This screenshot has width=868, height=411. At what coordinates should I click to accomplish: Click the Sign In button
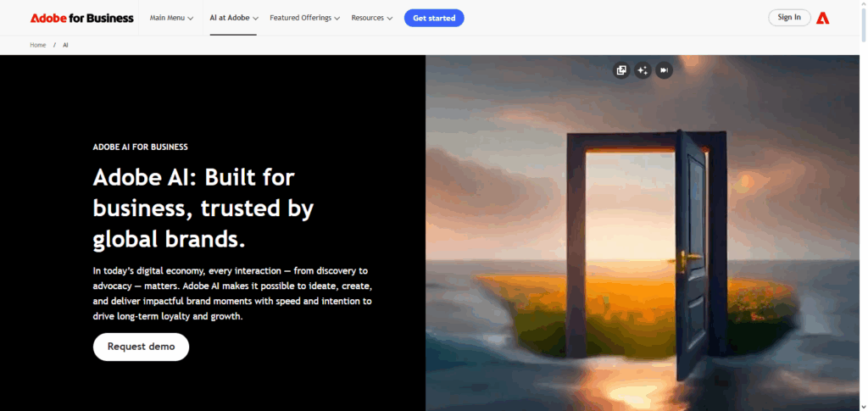tap(789, 18)
